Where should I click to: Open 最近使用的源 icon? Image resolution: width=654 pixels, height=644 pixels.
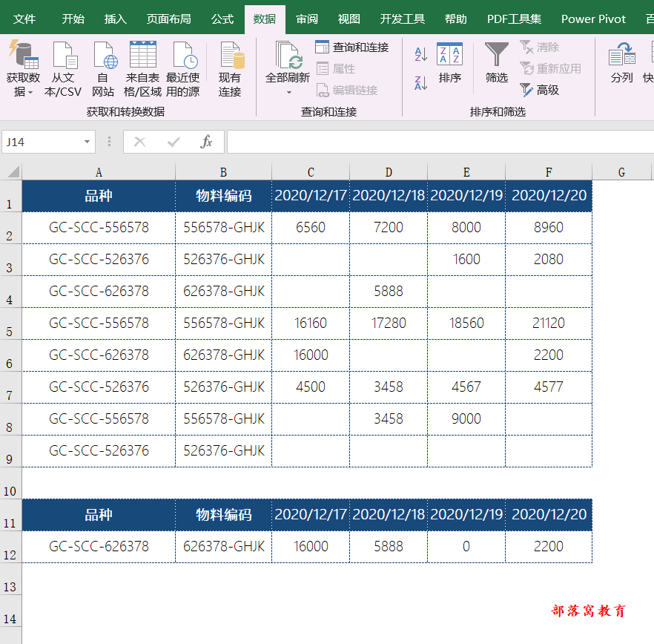click(184, 54)
